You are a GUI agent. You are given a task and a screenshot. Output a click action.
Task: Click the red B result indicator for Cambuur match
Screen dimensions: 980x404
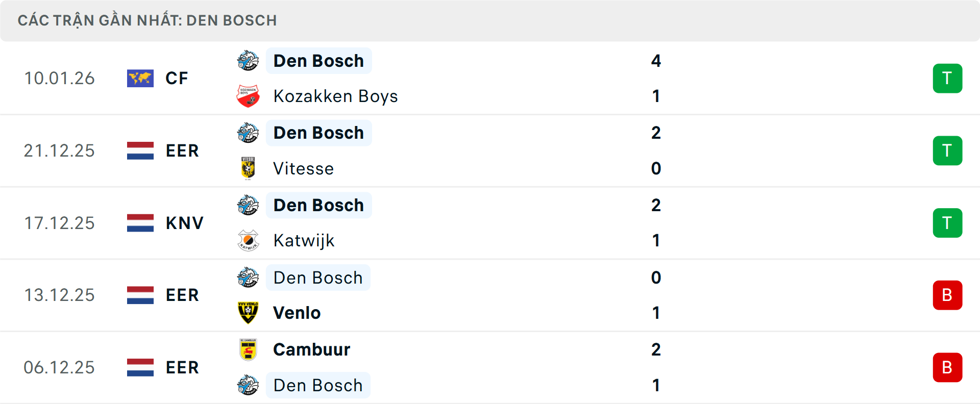pos(948,367)
